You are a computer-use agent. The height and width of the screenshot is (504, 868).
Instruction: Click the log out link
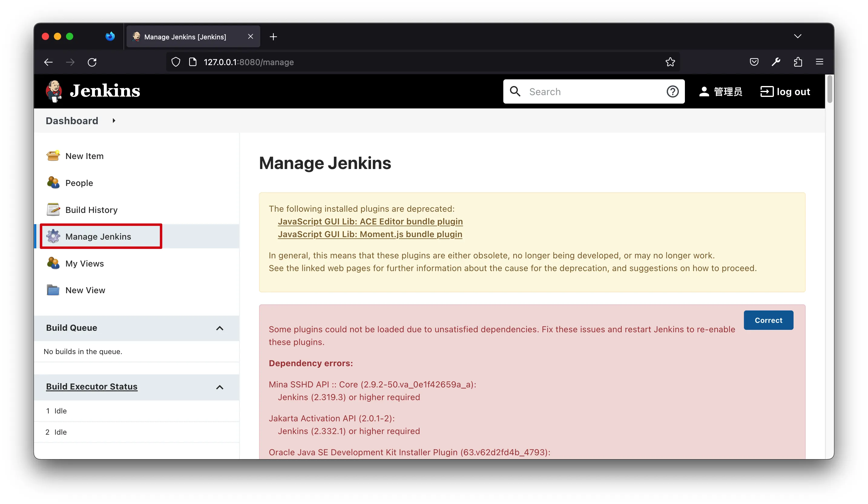785,92
